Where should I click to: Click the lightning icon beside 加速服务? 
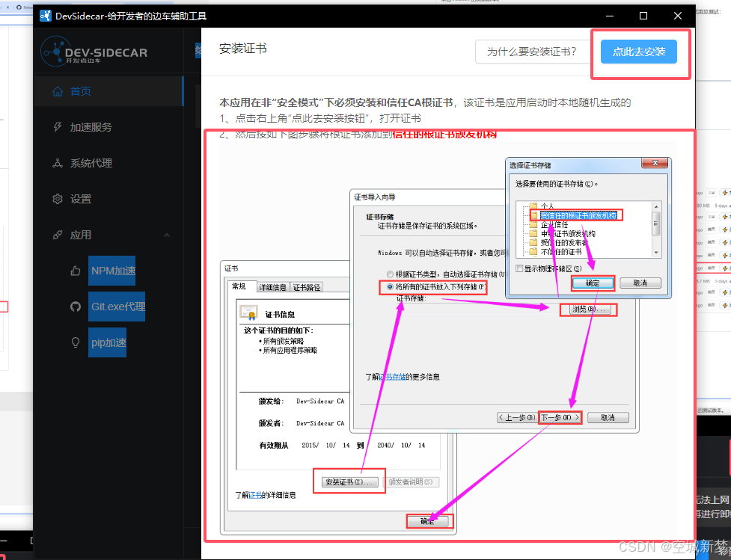[x=58, y=127]
